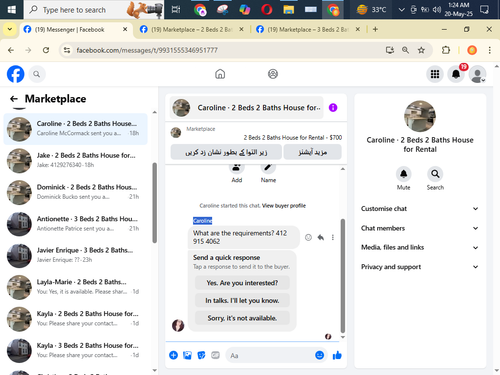Click the Aa message input field
Image resolution: width=500 pixels, height=375 pixels.
tap(270, 355)
